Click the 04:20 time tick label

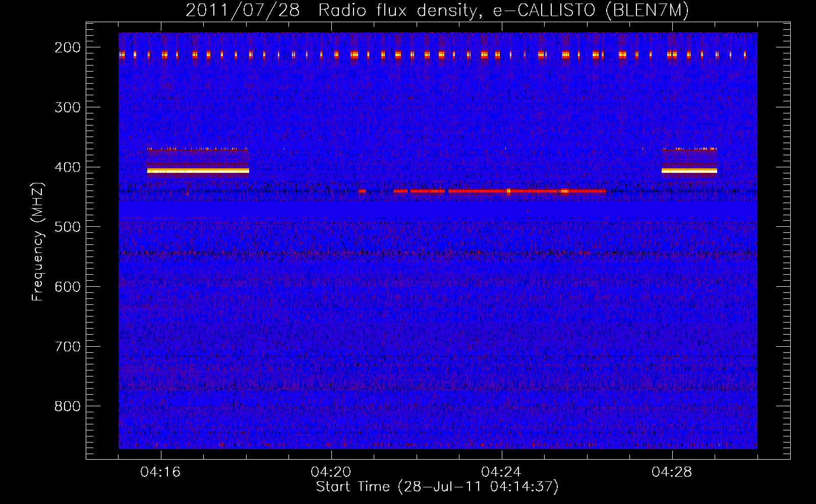331,472
